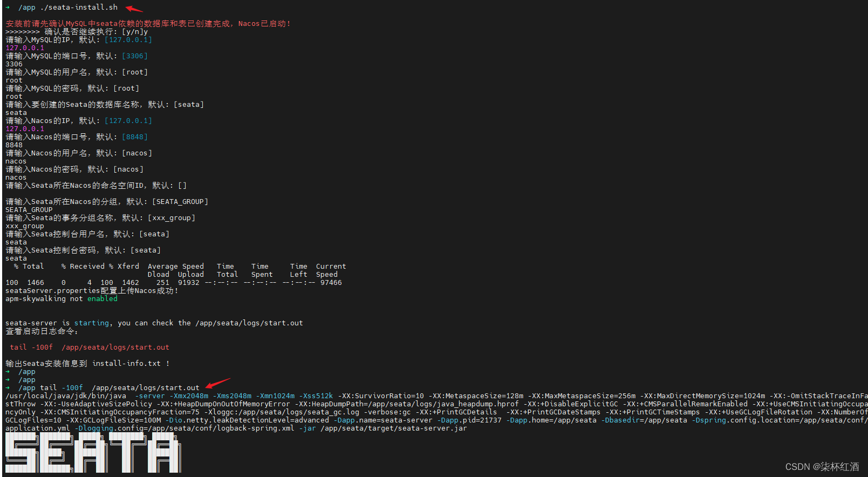
Task: Click the entered 8848 value line
Action: pyautogui.click(x=14, y=145)
